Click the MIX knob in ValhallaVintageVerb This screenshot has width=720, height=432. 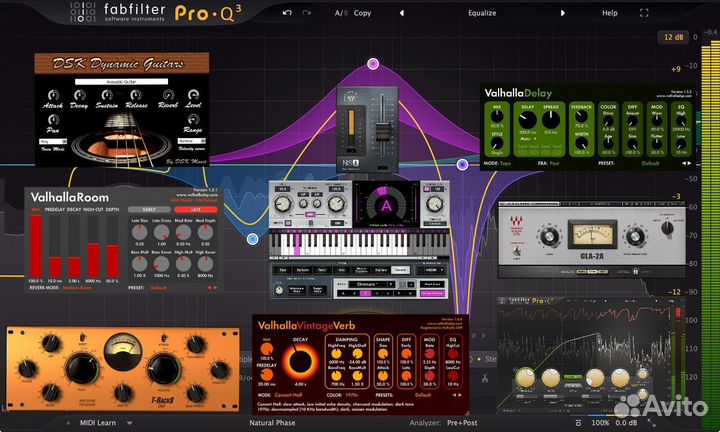pyautogui.click(x=266, y=349)
